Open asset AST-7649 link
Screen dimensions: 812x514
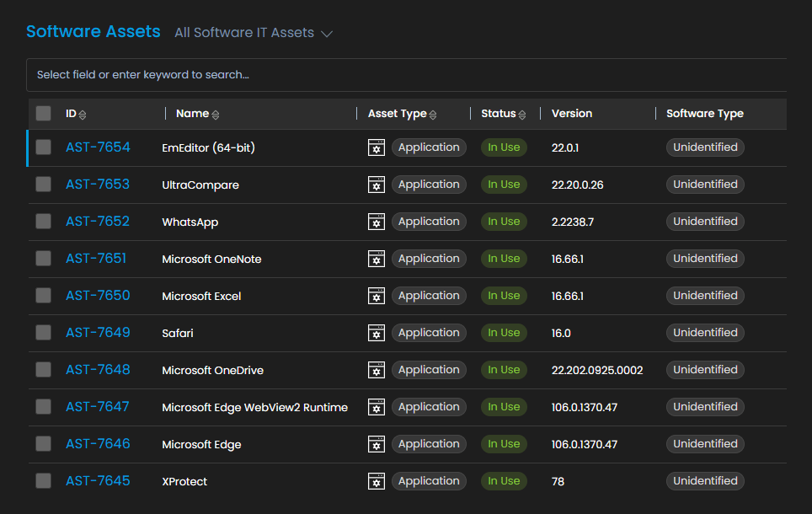pyautogui.click(x=98, y=332)
